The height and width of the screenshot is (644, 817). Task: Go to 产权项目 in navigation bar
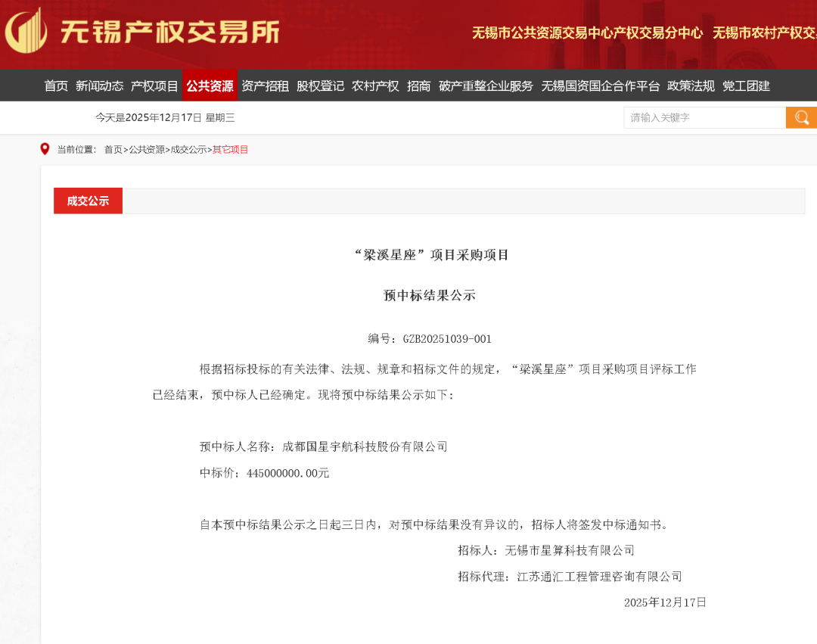154,86
